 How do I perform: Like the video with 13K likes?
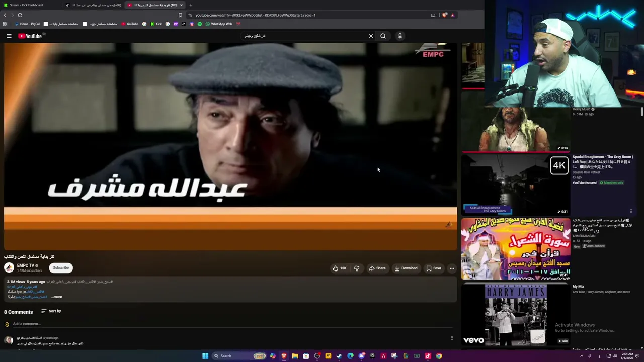pyautogui.click(x=340, y=268)
